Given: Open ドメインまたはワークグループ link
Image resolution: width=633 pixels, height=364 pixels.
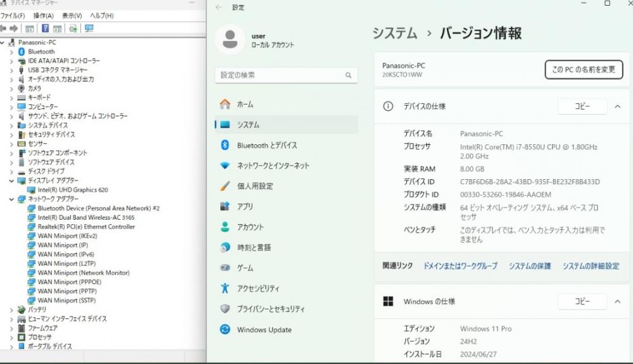Looking at the screenshot, I should tap(460, 266).
